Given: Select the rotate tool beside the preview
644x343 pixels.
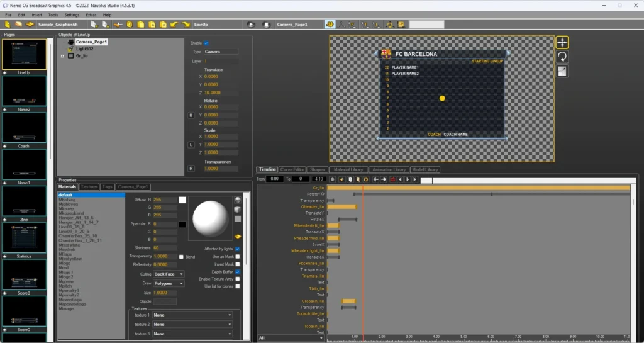Looking at the screenshot, I should click(x=562, y=57).
